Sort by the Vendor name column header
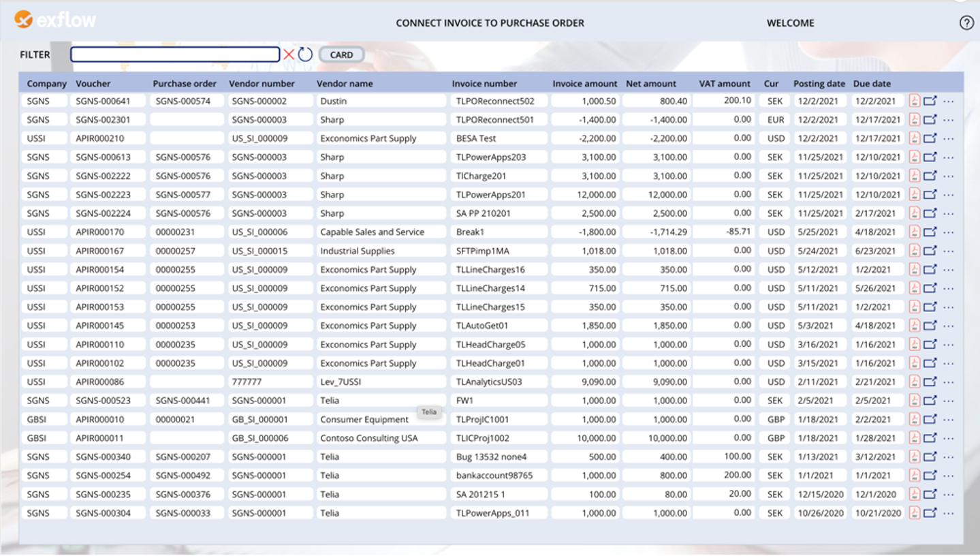980x556 pixels. 345,84
